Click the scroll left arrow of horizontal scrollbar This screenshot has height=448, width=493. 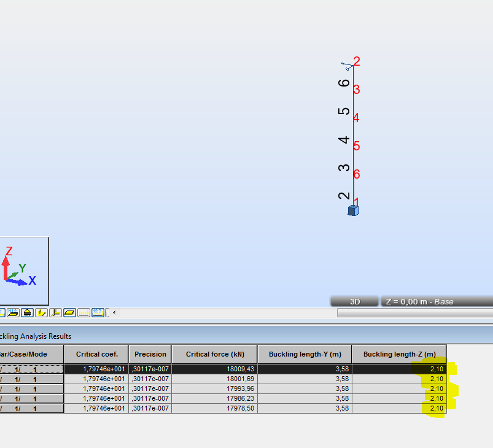(x=114, y=312)
